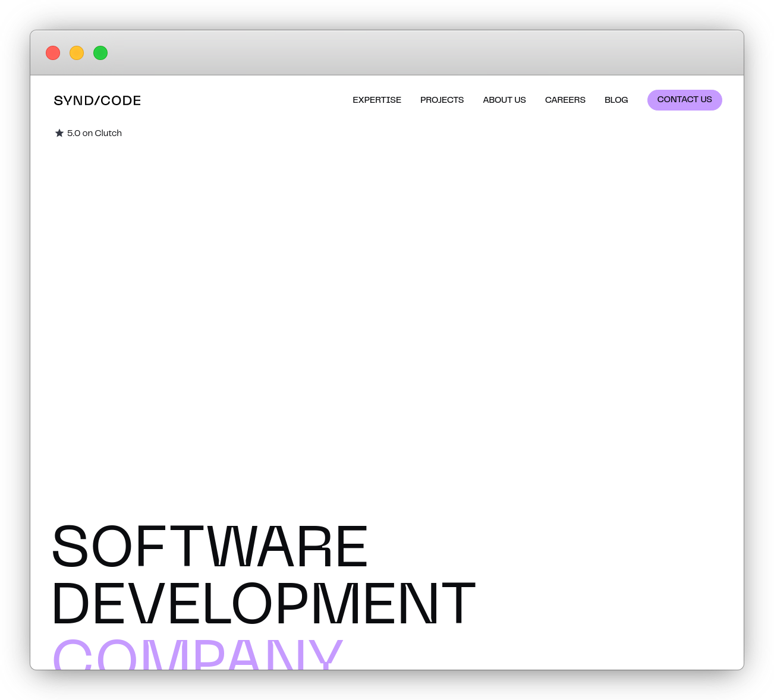
Task: Click the green maximize window control
Action: pos(100,53)
